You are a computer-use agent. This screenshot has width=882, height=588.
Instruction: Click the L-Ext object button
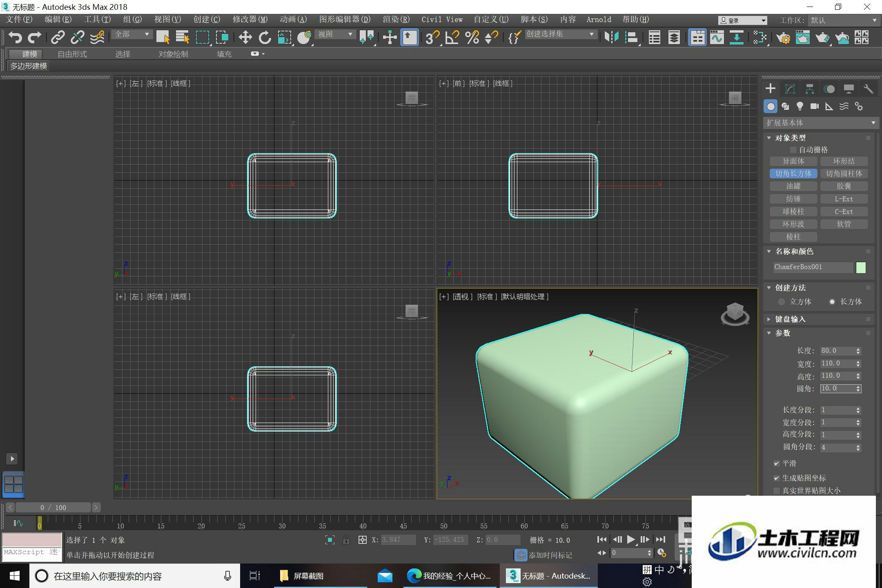point(844,199)
